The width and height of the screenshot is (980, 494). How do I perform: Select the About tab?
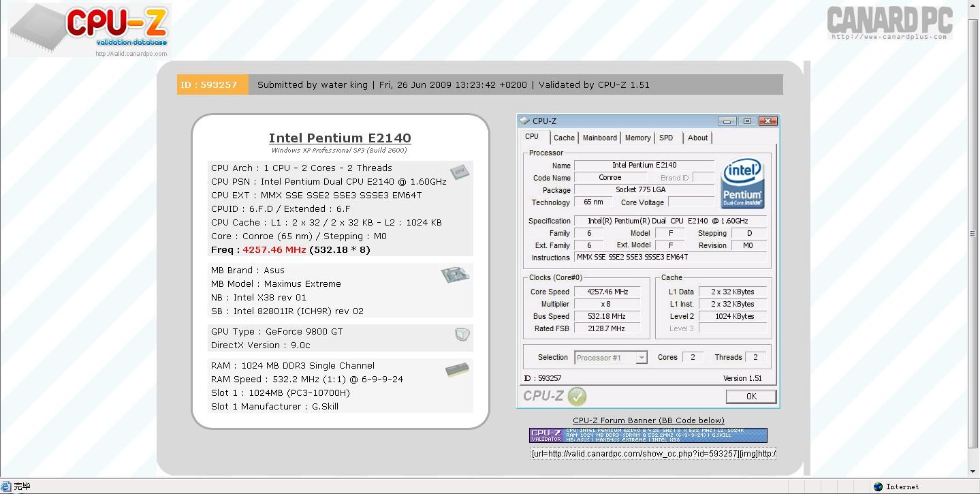697,138
